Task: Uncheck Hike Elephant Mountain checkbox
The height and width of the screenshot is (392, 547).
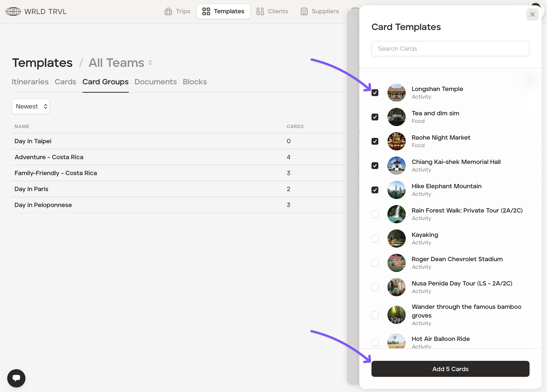Action: coord(375,190)
